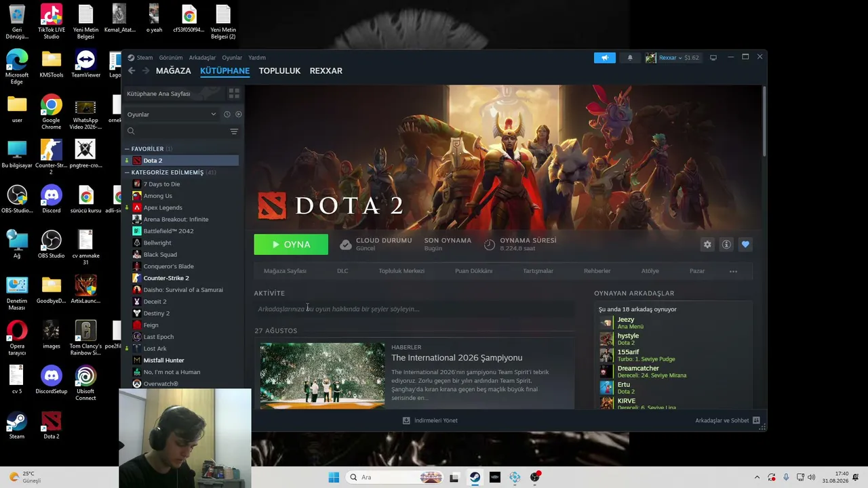This screenshot has width=868, height=488.
Task: Show hidden system tray icons
Action: click(757, 477)
